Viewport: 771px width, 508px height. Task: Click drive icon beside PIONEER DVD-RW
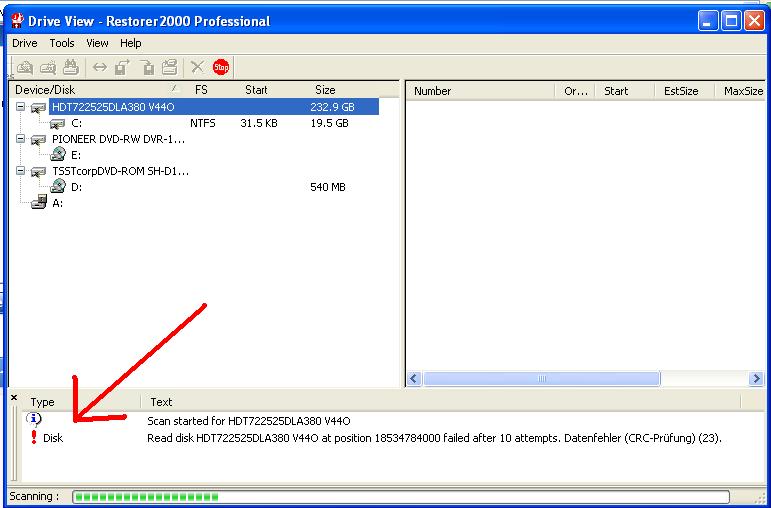[x=38, y=140]
